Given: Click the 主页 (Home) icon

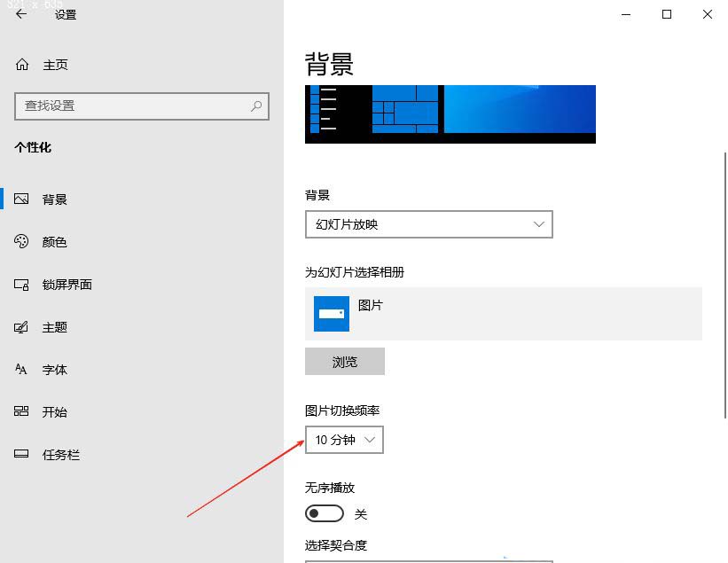Looking at the screenshot, I should click(20, 64).
